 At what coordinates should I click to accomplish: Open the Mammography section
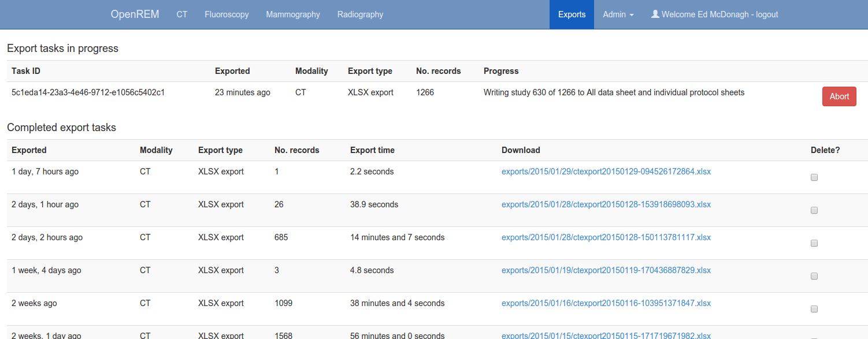[x=293, y=14]
